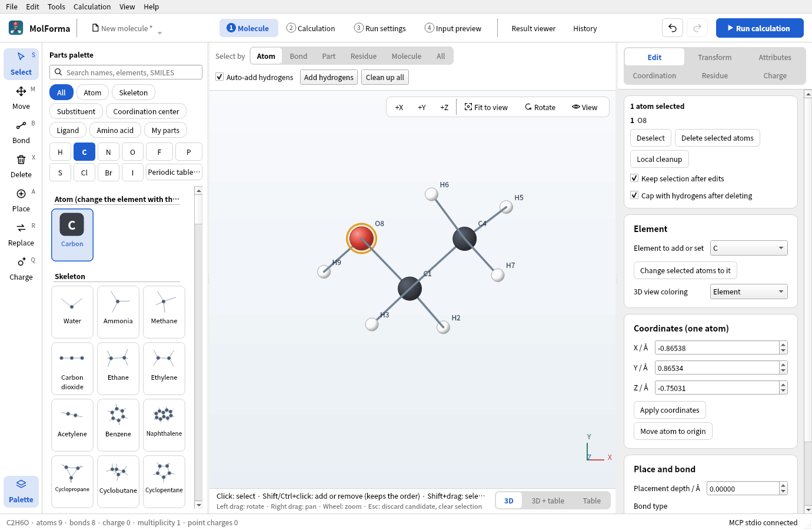Image resolution: width=812 pixels, height=530 pixels.
Task: Open the Element to add or set dropdown
Action: 749,249
